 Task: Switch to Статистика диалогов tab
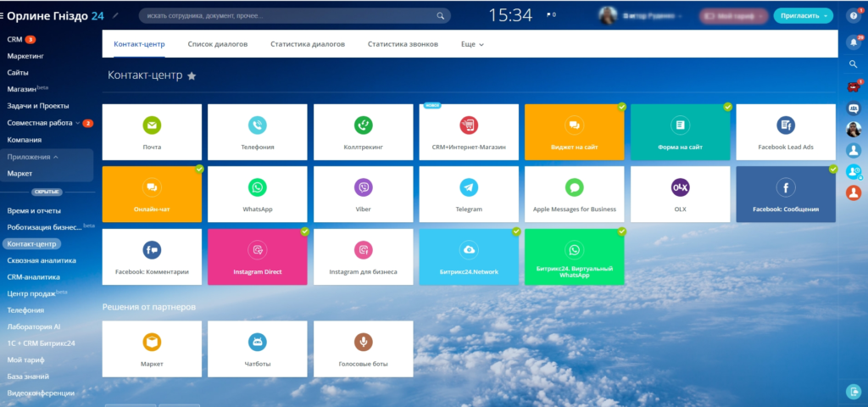coord(308,44)
